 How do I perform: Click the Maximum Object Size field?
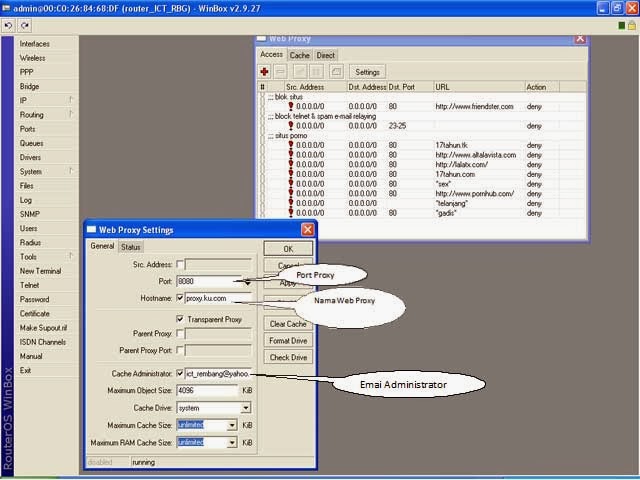click(207, 391)
